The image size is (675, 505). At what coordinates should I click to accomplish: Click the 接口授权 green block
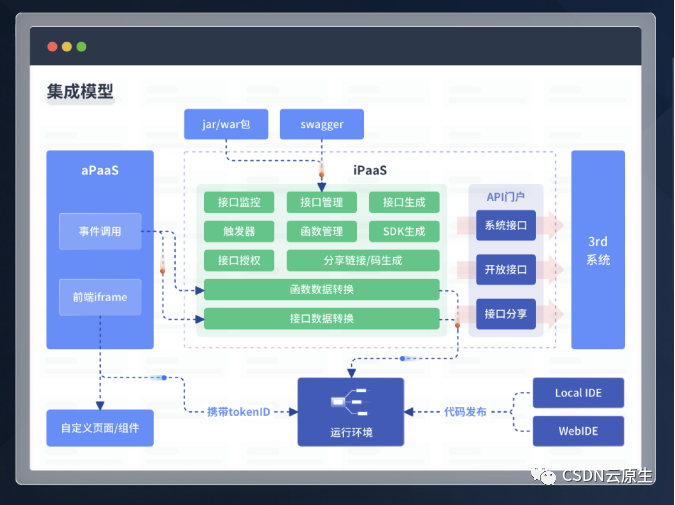(x=239, y=260)
